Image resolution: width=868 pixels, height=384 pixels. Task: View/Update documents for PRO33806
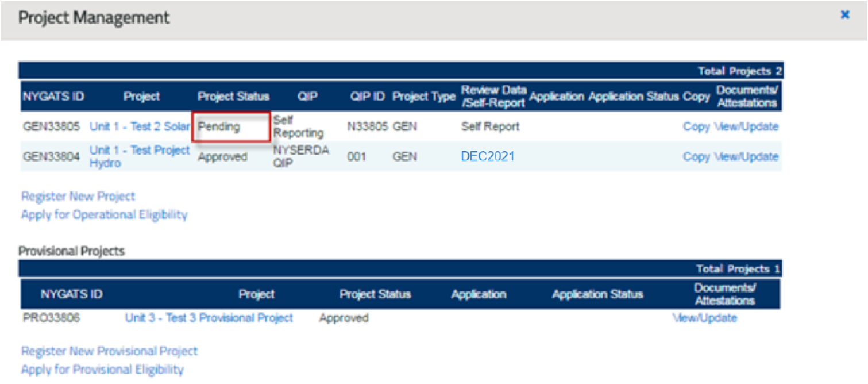click(x=705, y=318)
